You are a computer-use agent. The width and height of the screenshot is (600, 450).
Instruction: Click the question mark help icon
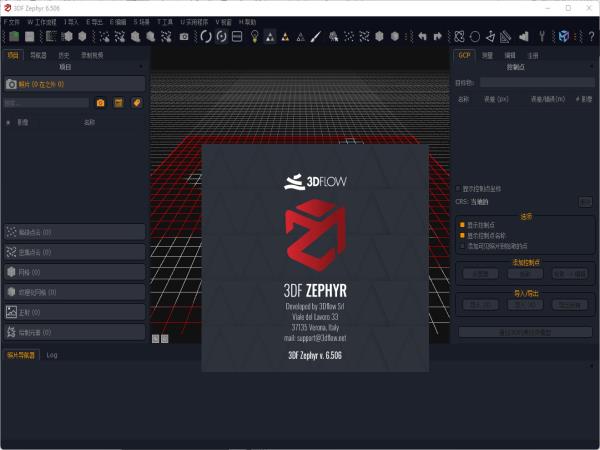pos(592,37)
